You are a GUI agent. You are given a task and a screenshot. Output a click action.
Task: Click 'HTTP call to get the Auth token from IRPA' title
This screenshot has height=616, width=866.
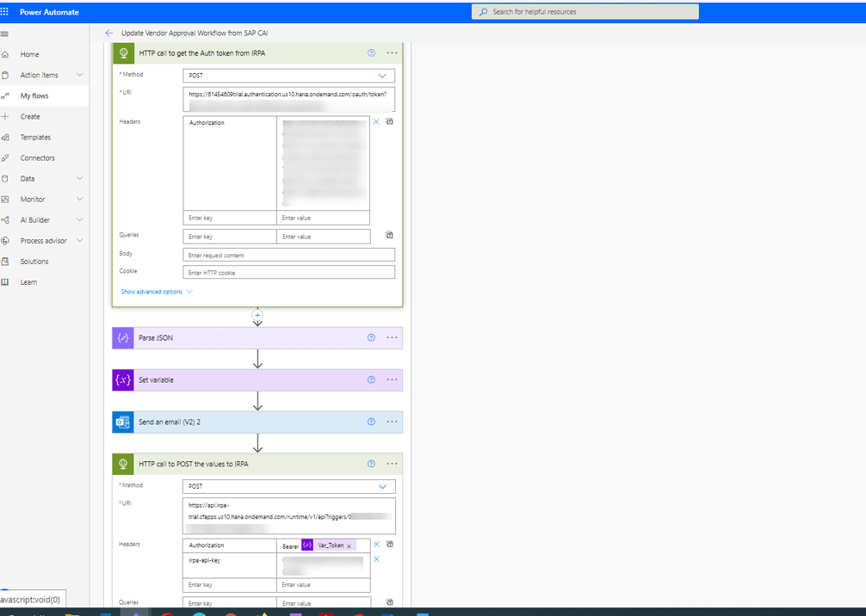202,53
